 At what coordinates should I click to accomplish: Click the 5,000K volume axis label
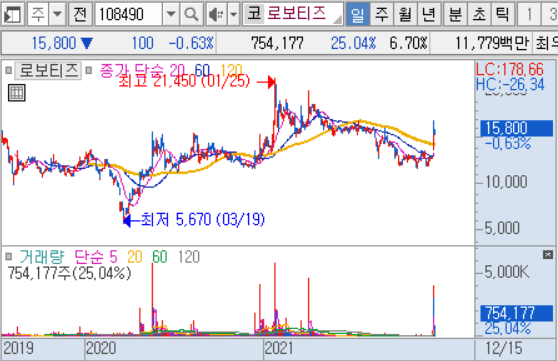pyautogui.click(x=507, y=272)
